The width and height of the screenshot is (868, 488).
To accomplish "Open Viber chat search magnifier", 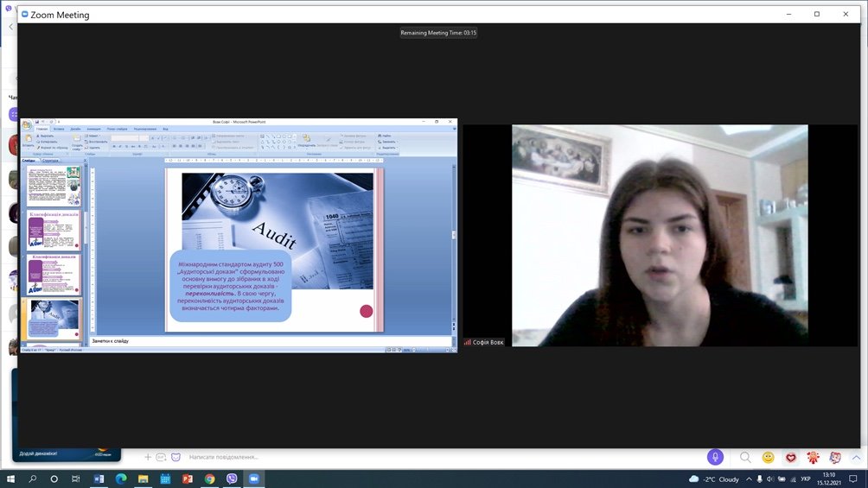I will coord(745,457).
